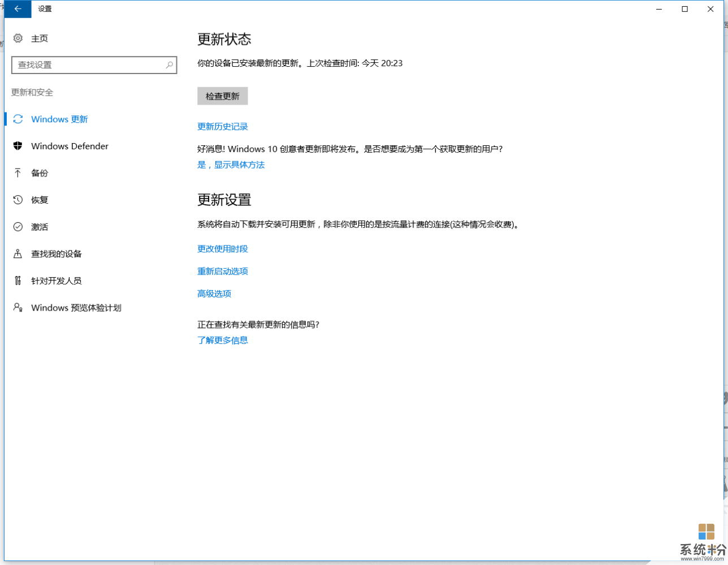
Task: Open Windows 预览体验计划 page
Action: coord(76,308)
